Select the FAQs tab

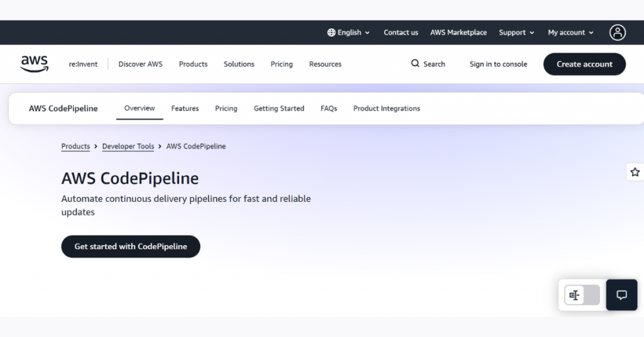(x=328, y=108)
